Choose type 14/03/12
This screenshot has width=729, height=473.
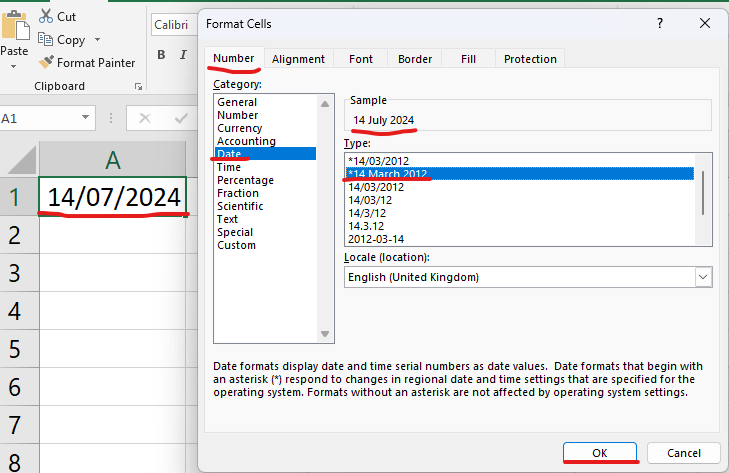tap(520, 200)
